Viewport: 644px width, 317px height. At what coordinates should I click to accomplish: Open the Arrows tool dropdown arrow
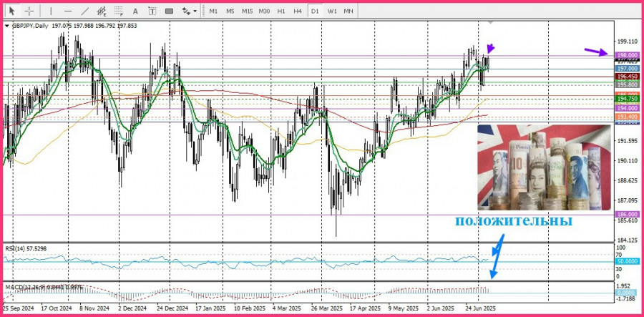195,11
